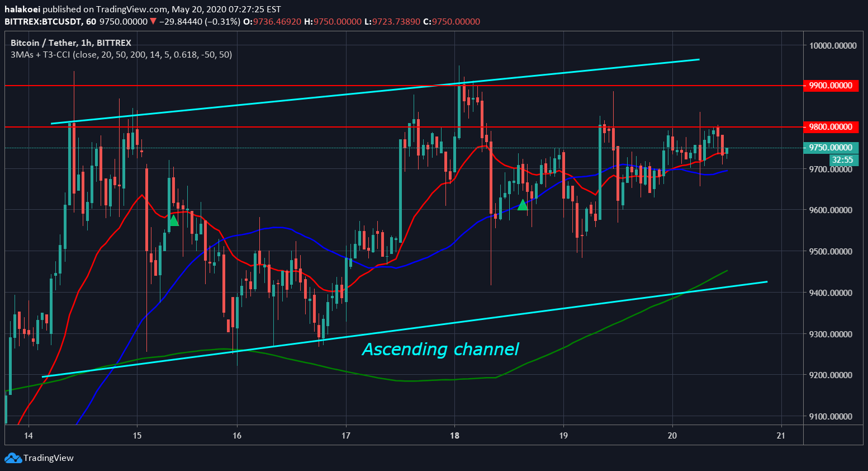Click the 3MAs + T3-CCI indicator legend

pos(121,54)
